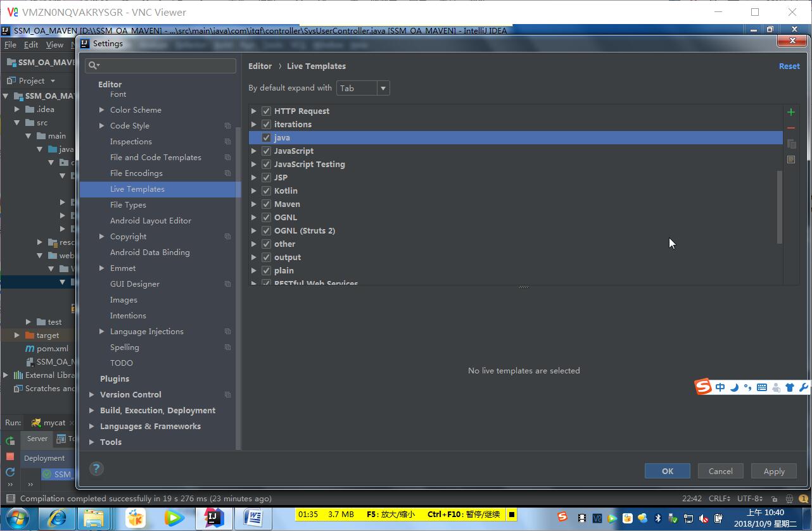The height and width of the screenshot is (531, 812).
Task: Expand the Copyright settings node
Action: pyautogui.click(x=102, y=237)
